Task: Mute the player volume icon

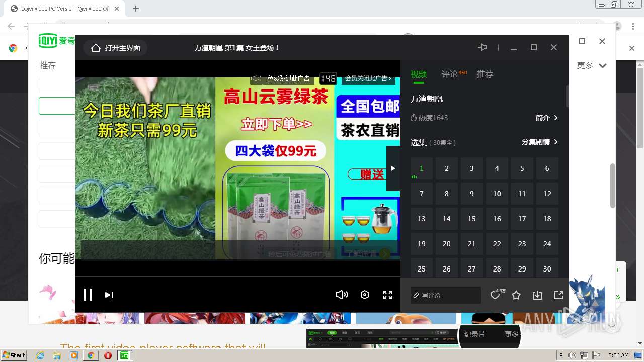Action: (342, 295)
